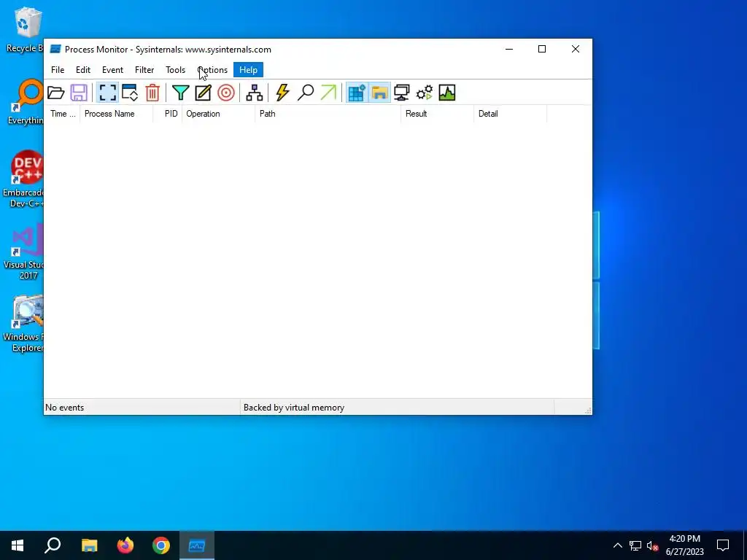
Task: Click the Highlight pencil icon
Action: click(203, 93)
